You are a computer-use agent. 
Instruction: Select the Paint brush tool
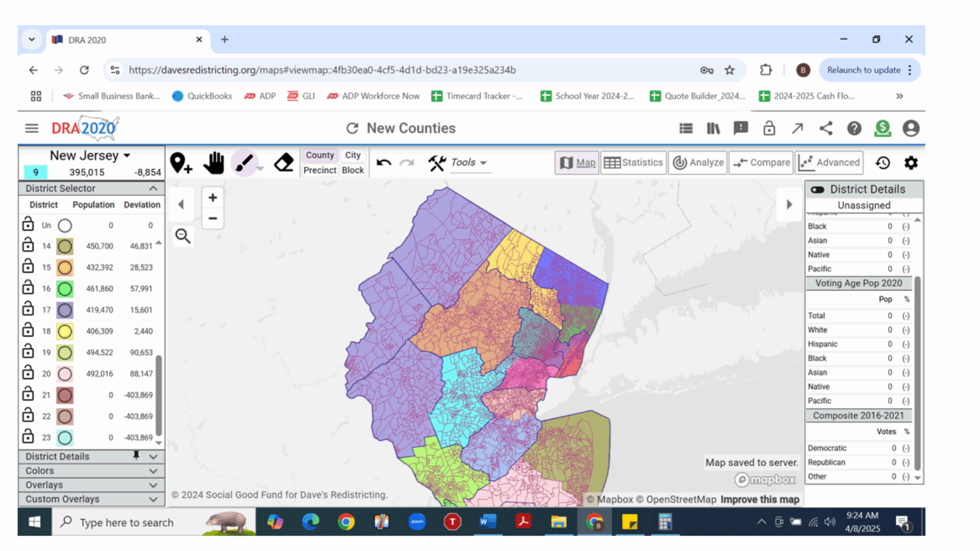click(244, 163)
